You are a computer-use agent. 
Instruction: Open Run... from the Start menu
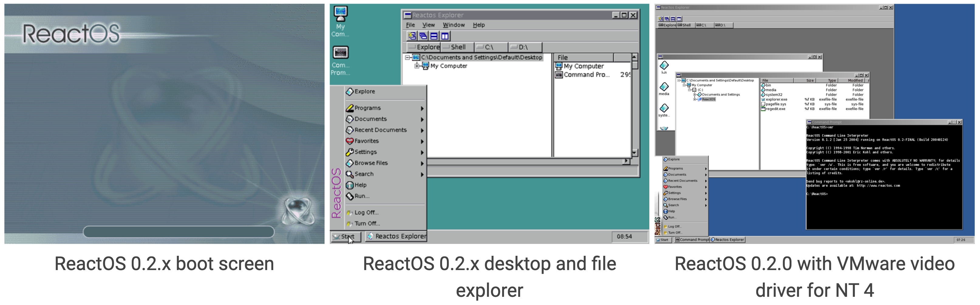point(361,196)
